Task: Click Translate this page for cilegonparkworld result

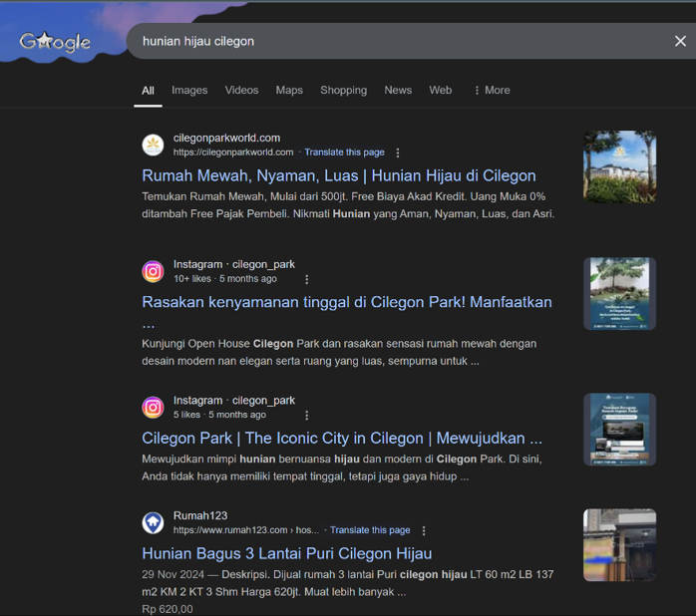Action: click(344, 153)
